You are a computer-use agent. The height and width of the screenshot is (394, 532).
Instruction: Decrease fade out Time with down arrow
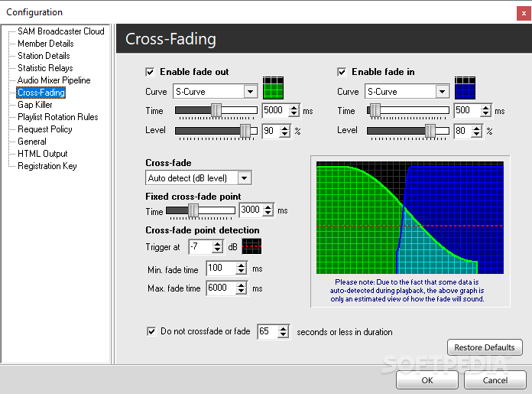coord(294,114)
